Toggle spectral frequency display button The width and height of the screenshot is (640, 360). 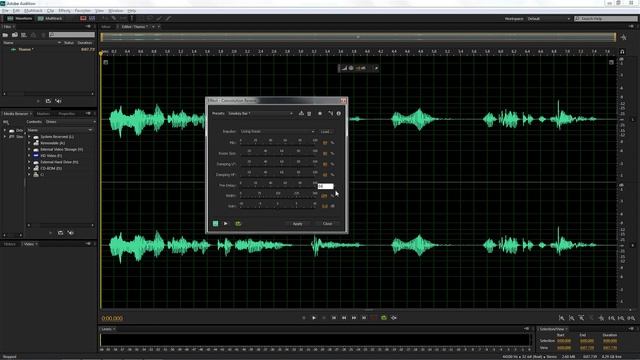(x=83, y=18)
